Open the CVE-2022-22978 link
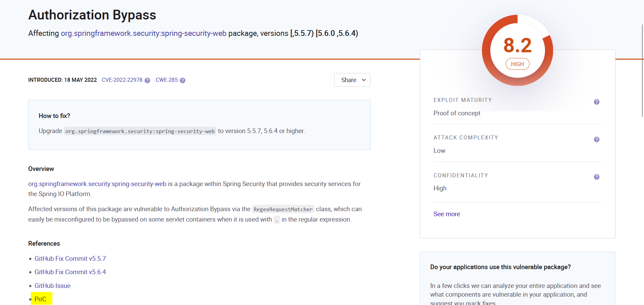This screenshot has width=644, height=305. (122, 80)
